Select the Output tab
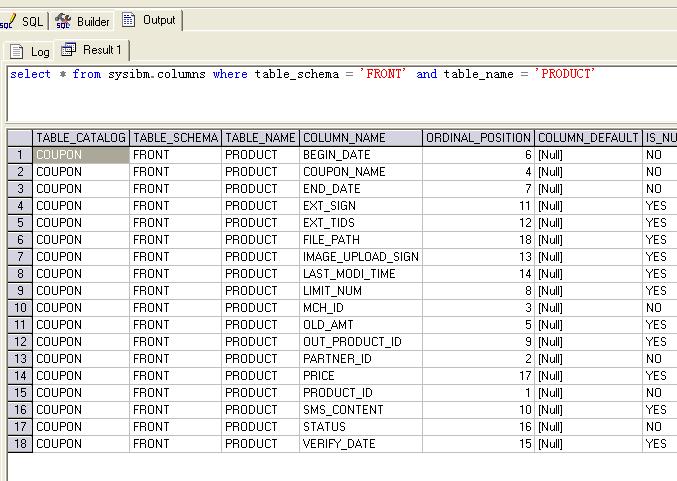 point(149,19)
